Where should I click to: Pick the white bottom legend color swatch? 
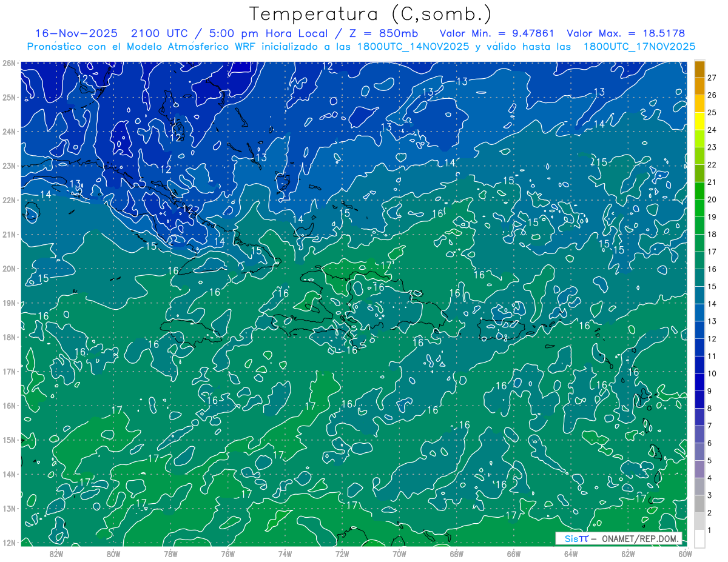coord(700,538)
